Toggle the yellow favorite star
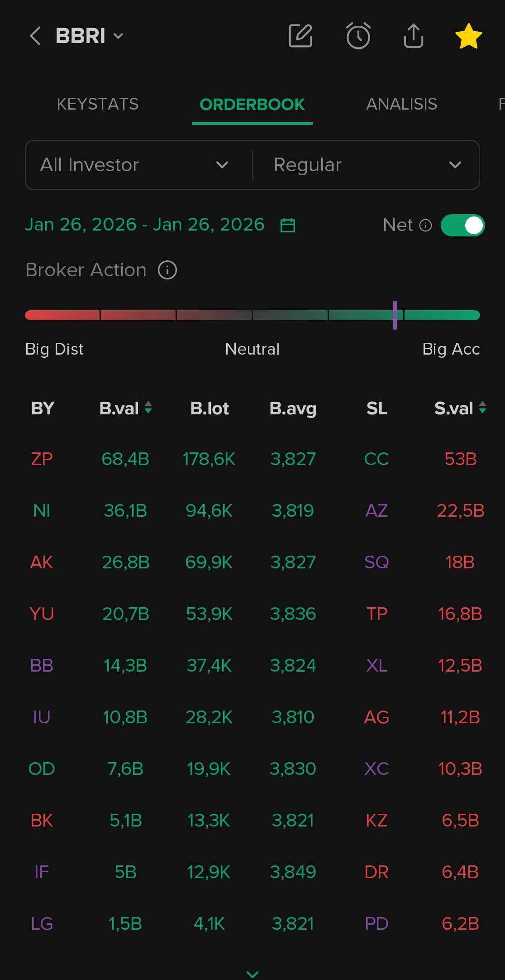 click(x=468, y=36)
